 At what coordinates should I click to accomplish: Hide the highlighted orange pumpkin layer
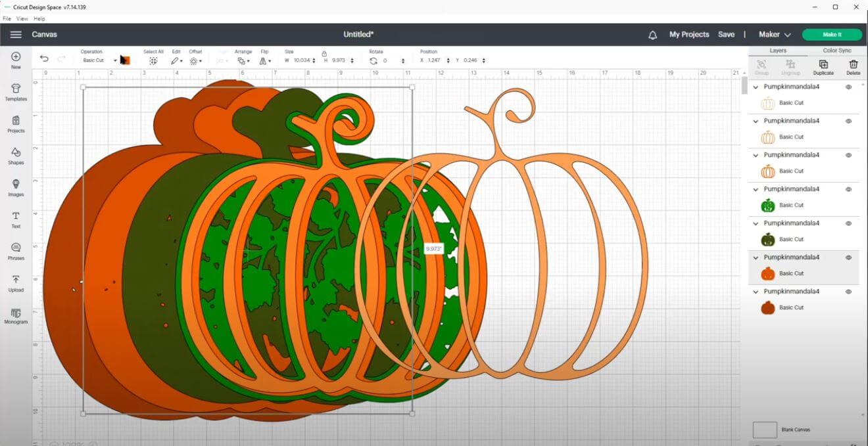[x=848, y=257]
